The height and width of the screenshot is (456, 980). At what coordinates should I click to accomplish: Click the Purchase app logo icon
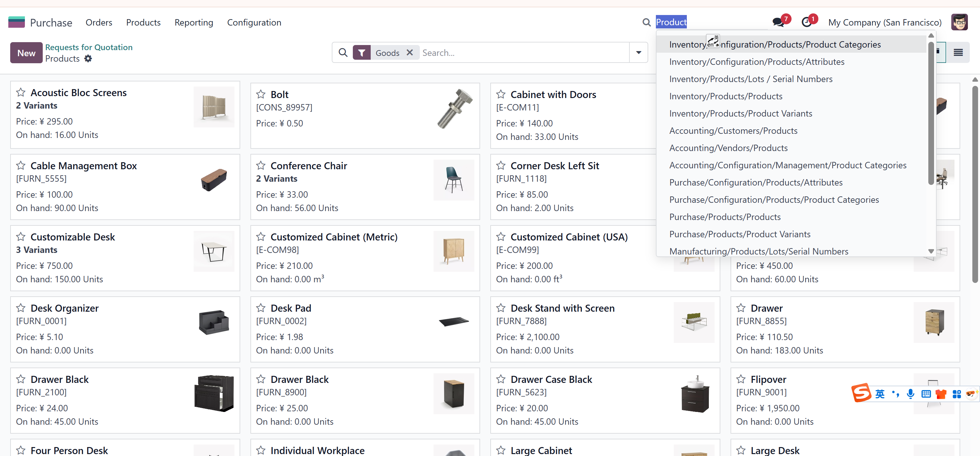pyautogui.click(x=16, y=22)
